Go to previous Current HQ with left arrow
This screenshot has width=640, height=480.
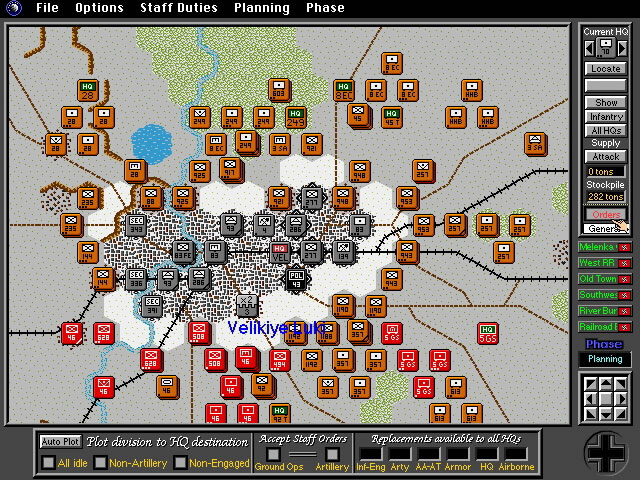(x=589, y=49)
